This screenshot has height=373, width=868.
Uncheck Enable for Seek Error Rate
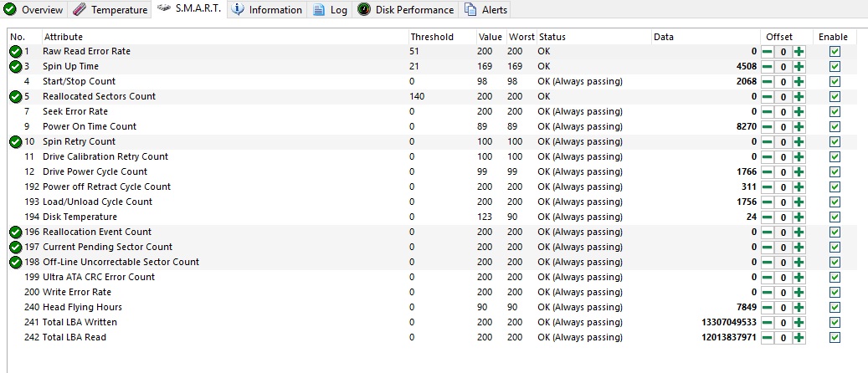point(835,111)
